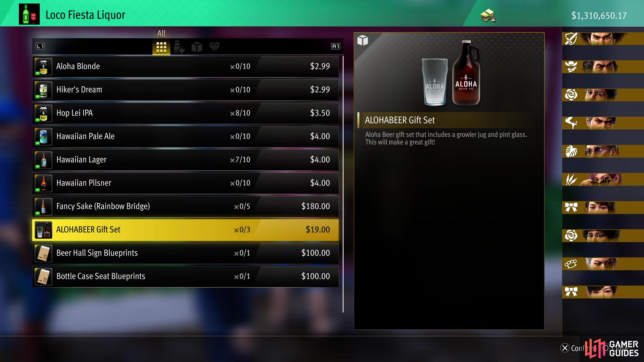Select the Aloha Blonde item row

tap(185, 67)
